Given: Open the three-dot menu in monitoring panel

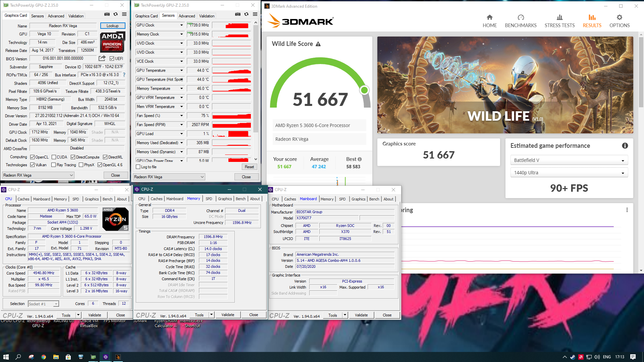Looking at the screenshot, I should [x=627, y=210].
